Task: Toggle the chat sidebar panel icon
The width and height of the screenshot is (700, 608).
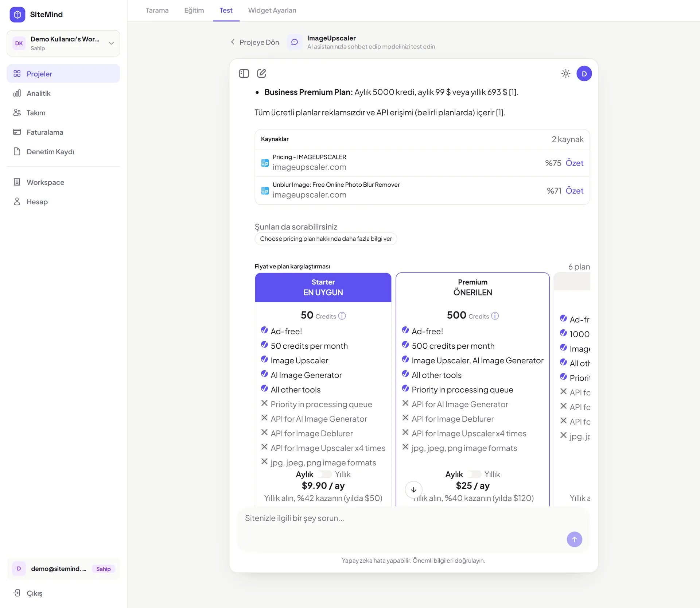Action: 244,74
